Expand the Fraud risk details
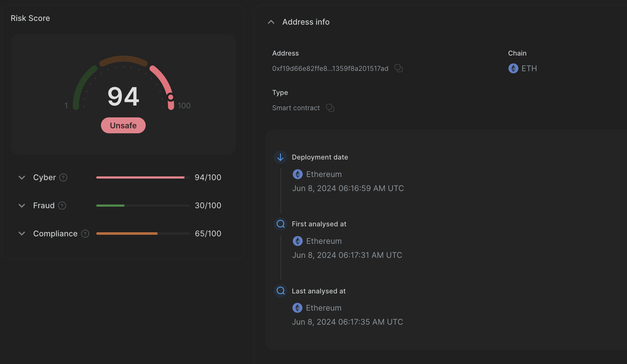This screenshot has height=364, width=627. tap(22, 205)
